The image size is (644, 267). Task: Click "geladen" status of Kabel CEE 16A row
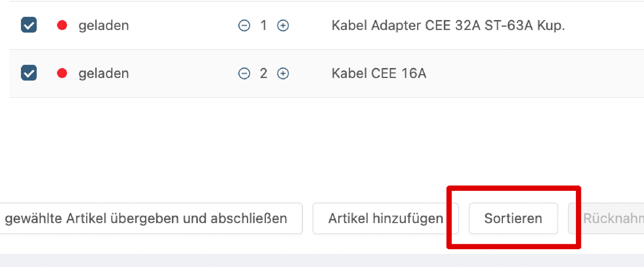[104, 73]
